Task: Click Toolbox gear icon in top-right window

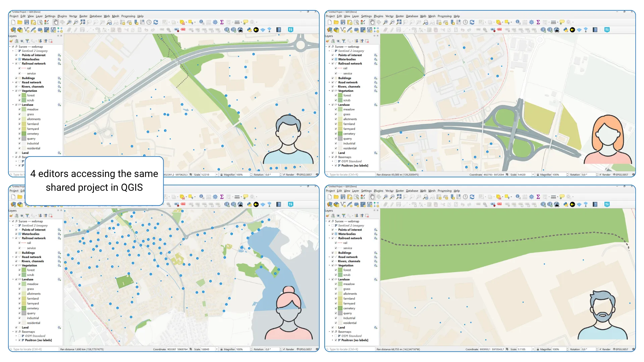Action: pos(532,22)
